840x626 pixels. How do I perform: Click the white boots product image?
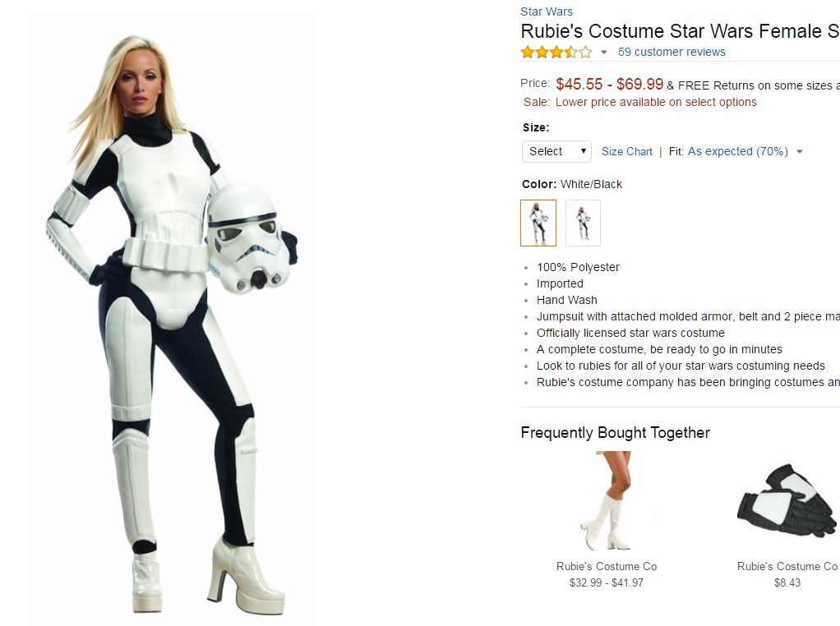615,500
